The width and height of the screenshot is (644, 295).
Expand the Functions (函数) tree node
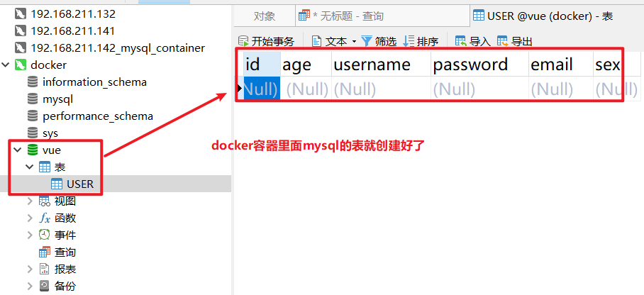pyautogui.click(x=30, y=218)
